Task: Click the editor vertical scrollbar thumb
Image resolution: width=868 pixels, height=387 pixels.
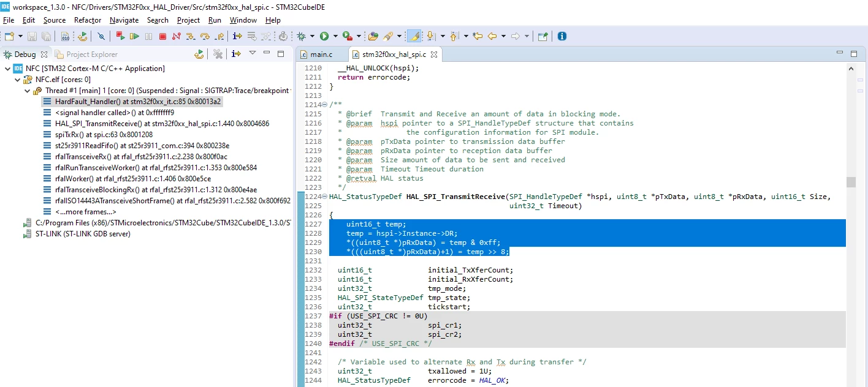Action: [x=851, y=182]
